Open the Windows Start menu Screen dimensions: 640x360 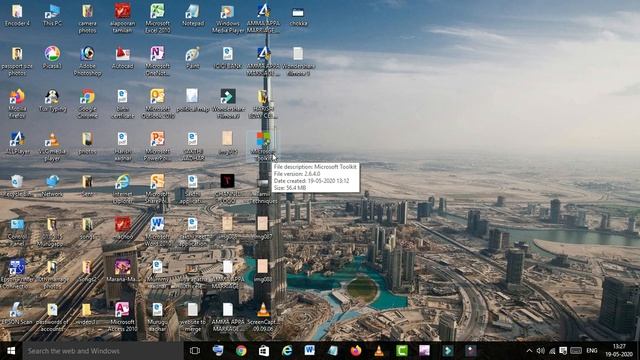click(x=11, y=351)
